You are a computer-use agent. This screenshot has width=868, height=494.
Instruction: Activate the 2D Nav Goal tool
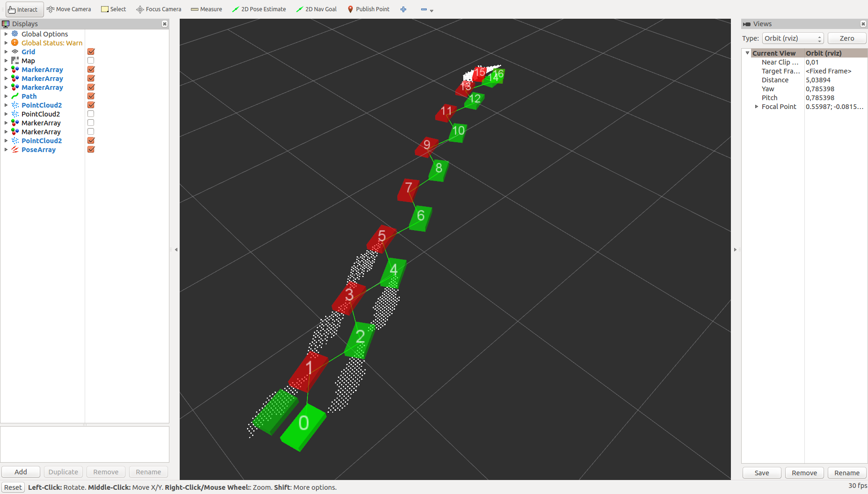[316, 9]
